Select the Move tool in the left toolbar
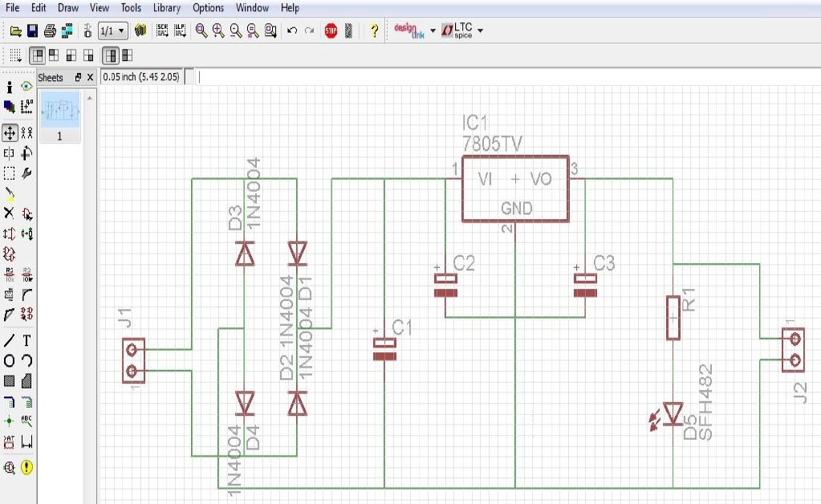821x504 pixels. [x=10, y=132]
